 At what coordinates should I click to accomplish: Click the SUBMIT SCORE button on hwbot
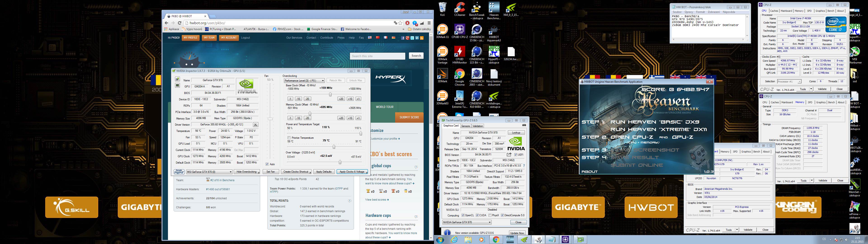409,117
